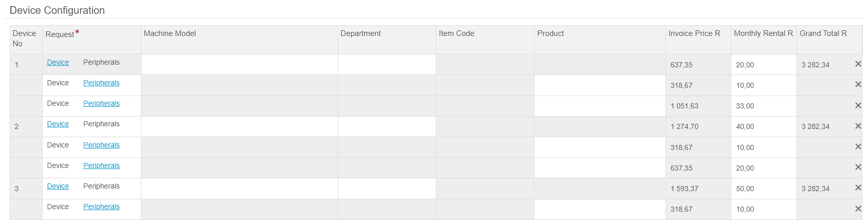The width and height of the screenshot is (868, 224).
Task: Remove device row 2 via X icon
Action: (x=858, y=126)
